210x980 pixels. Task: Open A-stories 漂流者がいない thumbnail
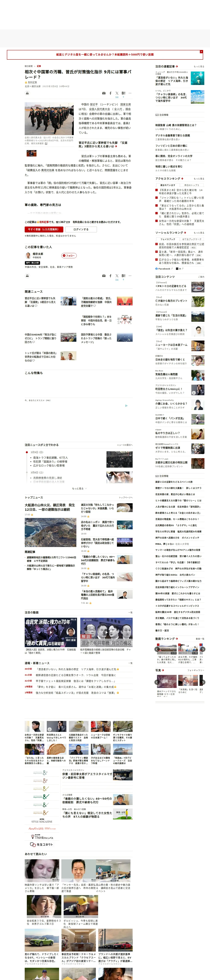pyautogui.click(x=197, y=78)
